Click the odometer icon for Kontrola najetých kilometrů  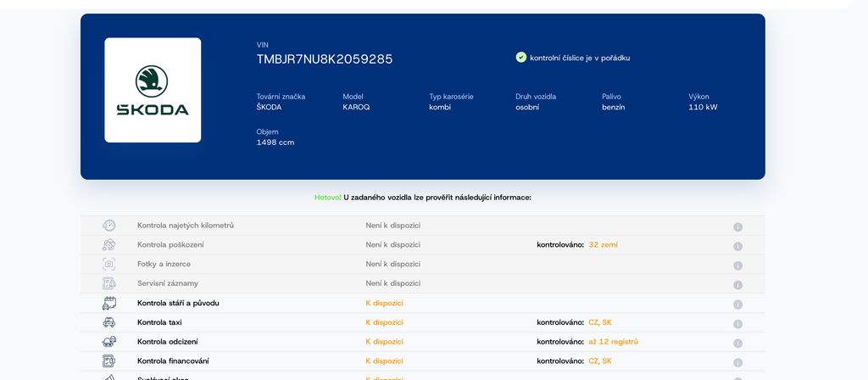(109, 226)
